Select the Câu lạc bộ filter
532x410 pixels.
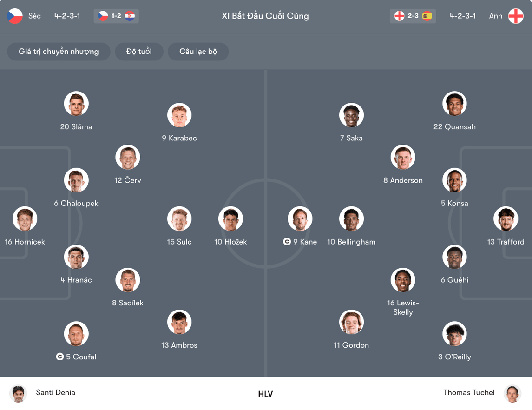pyautogui.click(x=198, y=52)
